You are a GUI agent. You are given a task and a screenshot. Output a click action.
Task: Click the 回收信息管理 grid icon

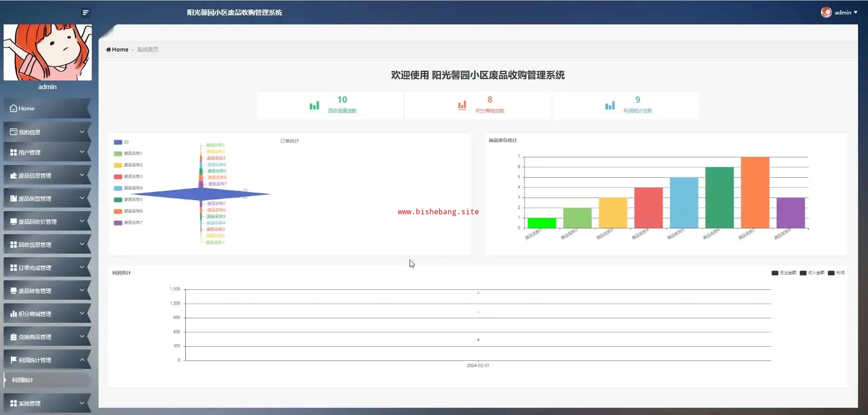[x=14, y=245]
